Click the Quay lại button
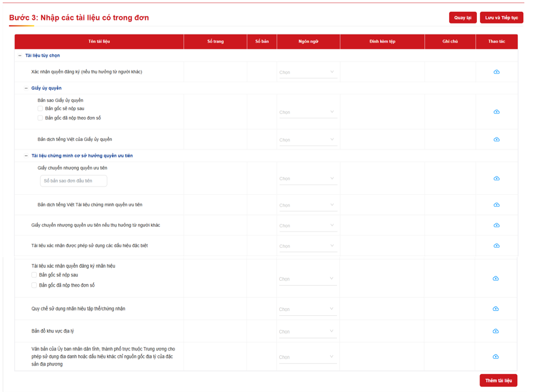This screenshot has height=392, width=533. tap(462, 18)
